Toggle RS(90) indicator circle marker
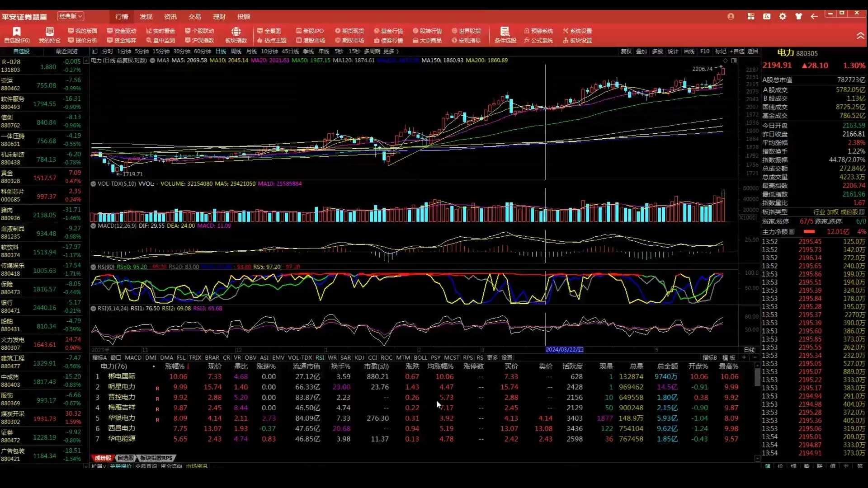This screenshot has width=868, height=488. (93, 267)
